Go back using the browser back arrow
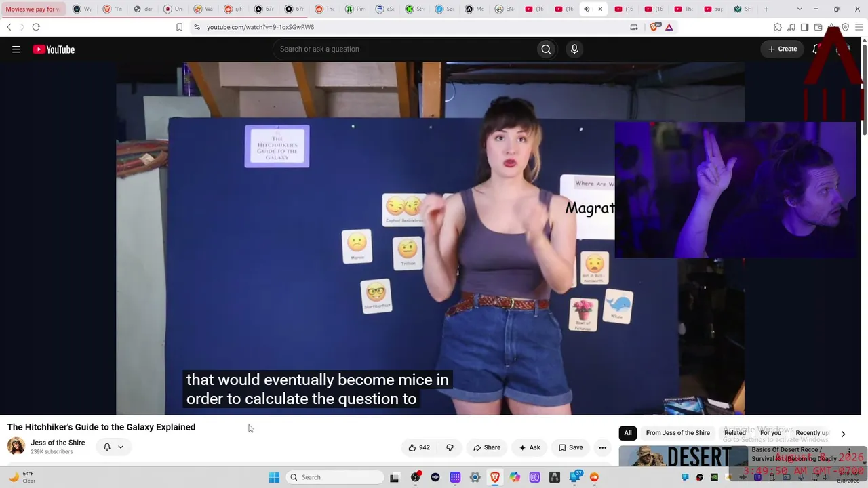Viewport: 868px width, 488px height. 9,27
